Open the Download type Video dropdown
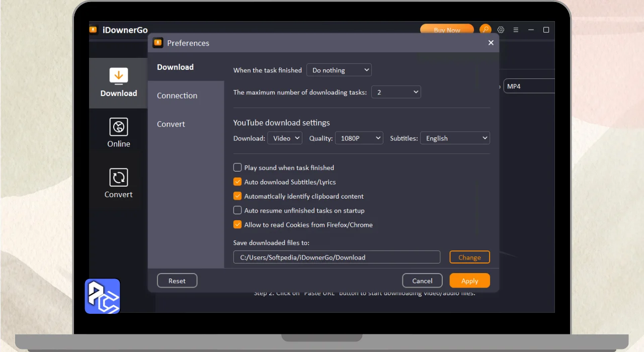This screenshot has width=644, height=352. tap(285, 138)
